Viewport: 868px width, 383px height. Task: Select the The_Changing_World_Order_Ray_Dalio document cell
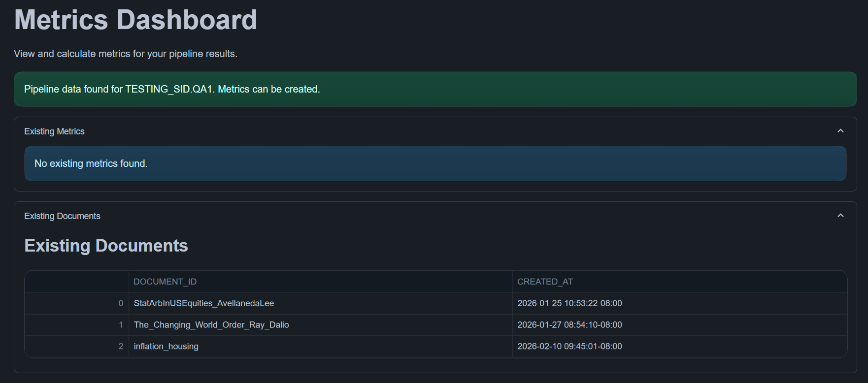coord(211,325)
